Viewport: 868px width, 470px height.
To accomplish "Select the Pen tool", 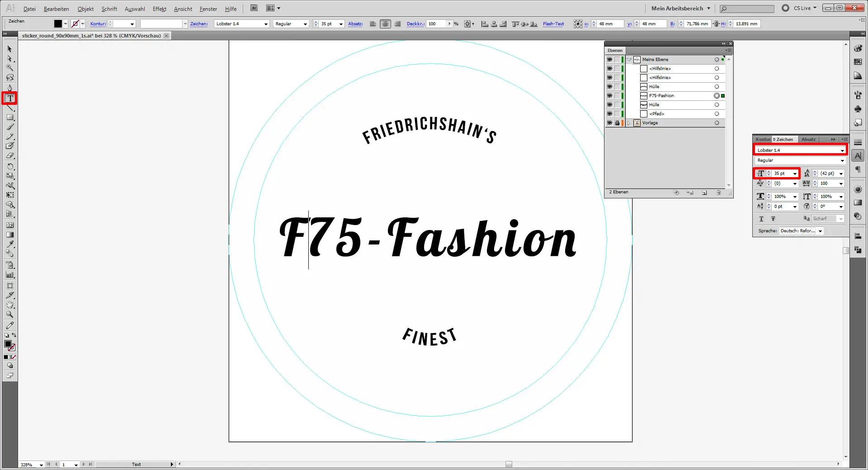I will 10,88.
